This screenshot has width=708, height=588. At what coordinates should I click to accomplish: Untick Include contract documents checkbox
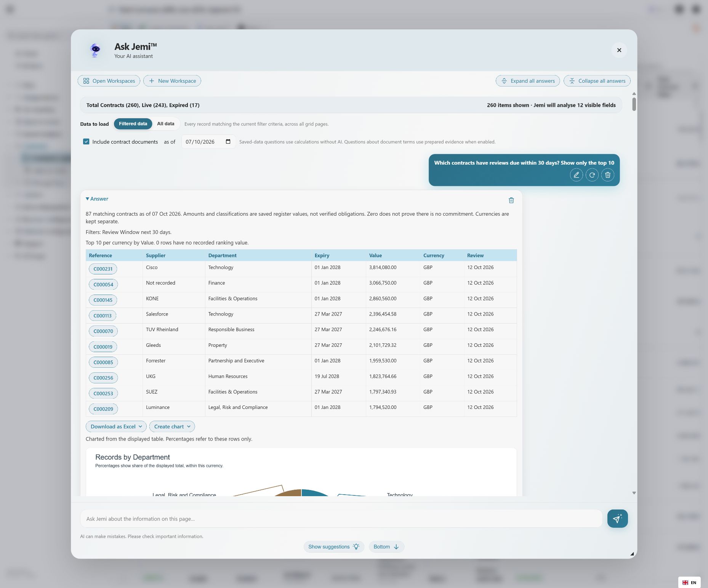[x=86, y=142]
